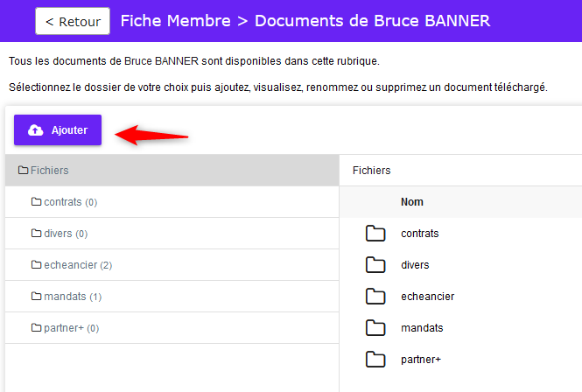Open contrats (0) folder in left tree

[x=172, y=202]
